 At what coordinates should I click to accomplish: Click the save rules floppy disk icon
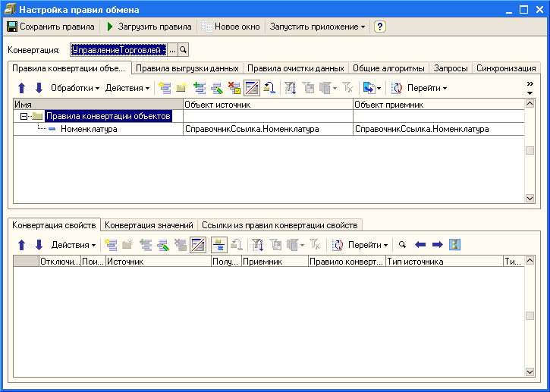[12, 27]
